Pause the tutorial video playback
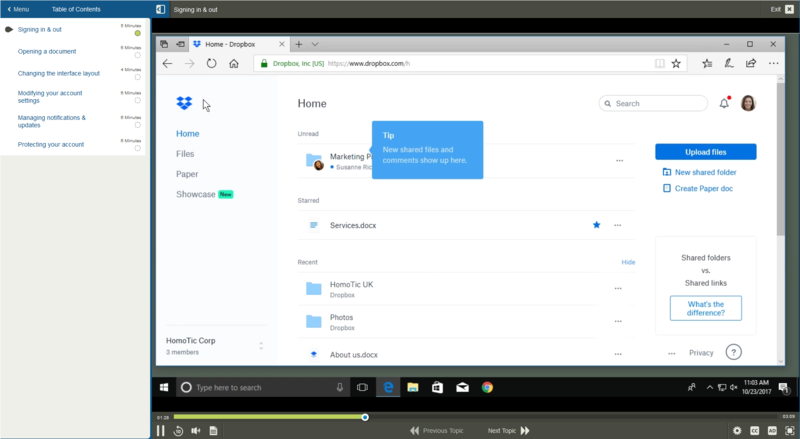Viewport: 800px width, 439px height. pos(161,431)
